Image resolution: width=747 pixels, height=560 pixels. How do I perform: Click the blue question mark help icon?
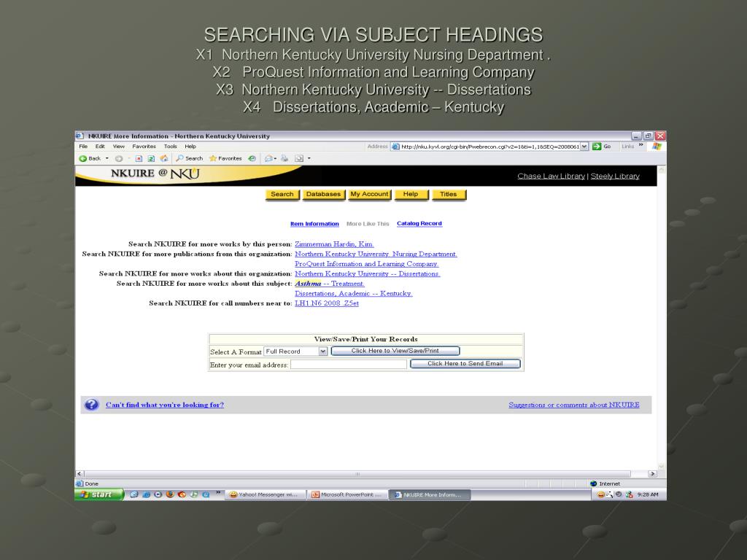pos(91,405)
